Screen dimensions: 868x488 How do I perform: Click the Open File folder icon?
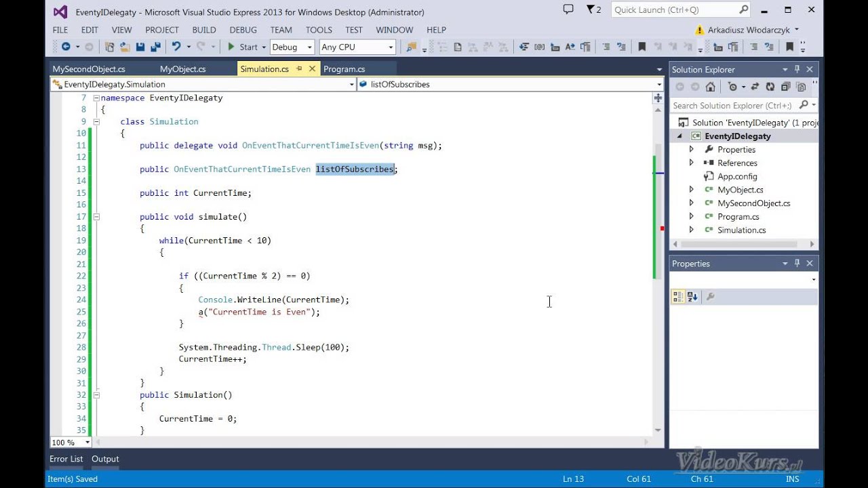tap(125, 47)
